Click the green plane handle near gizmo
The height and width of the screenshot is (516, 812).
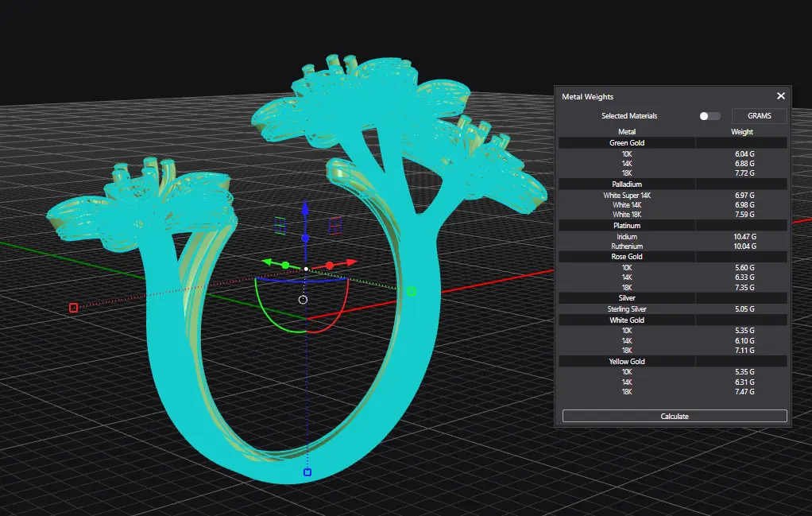pos(280,226)
